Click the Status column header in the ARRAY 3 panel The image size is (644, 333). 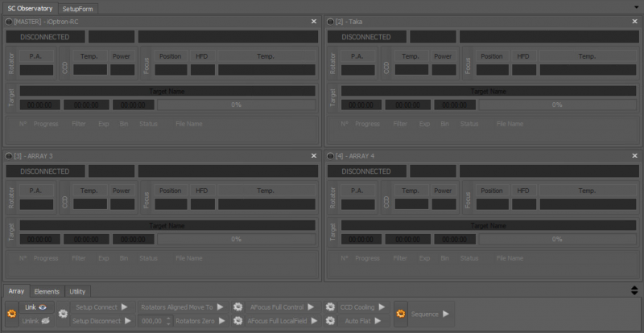click(148, 258)
